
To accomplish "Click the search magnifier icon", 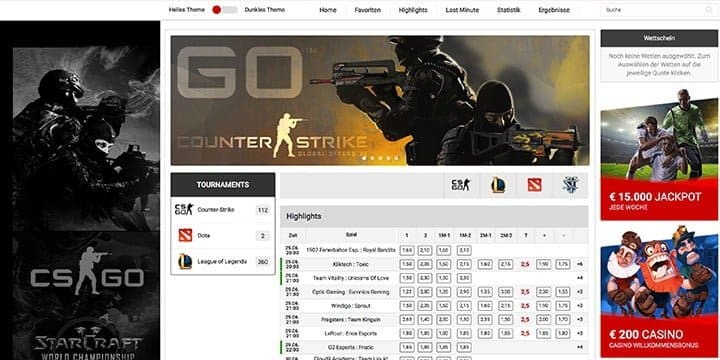I will coord(709,10).
